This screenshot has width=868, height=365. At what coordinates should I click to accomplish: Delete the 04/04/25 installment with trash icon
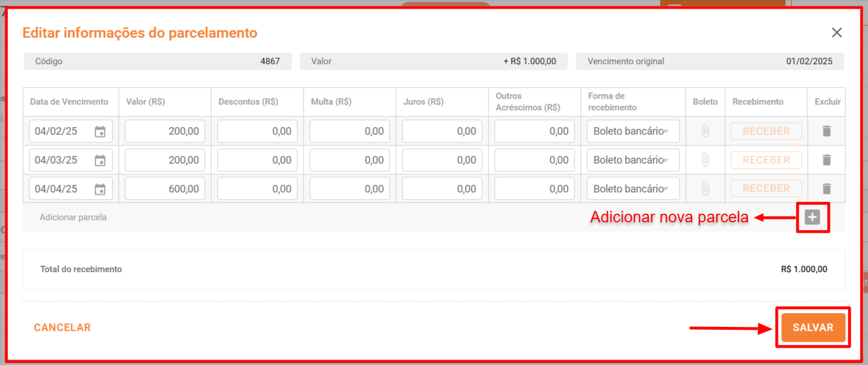pyautogui.click(x=826, y=189)
